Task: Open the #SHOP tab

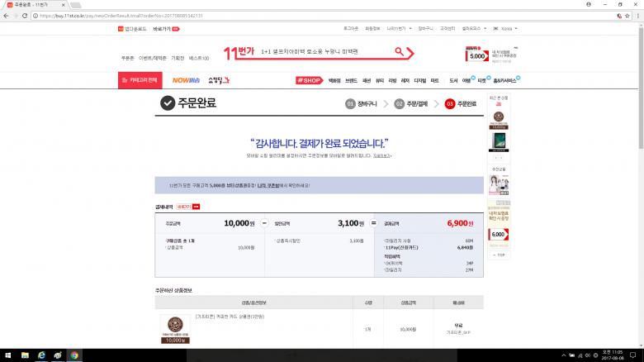Action: pyautogui.click(x=309, y=80)
